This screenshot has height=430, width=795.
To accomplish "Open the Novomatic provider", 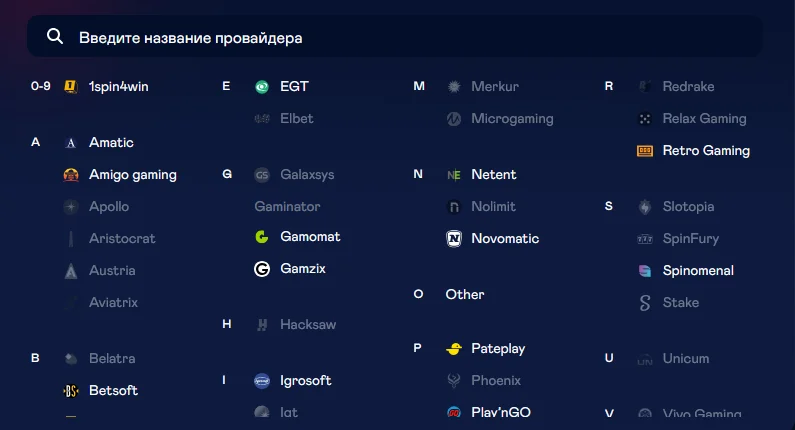I will (x=505, y=238).
